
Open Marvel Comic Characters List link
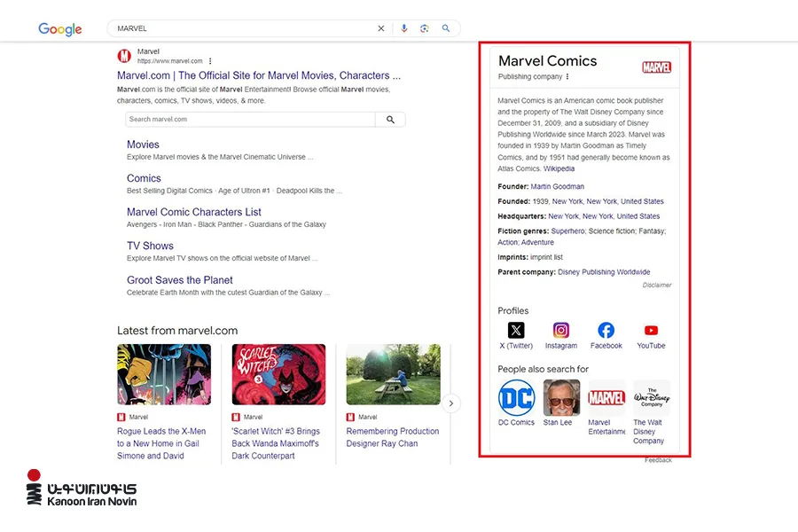[x=194, y=212]
